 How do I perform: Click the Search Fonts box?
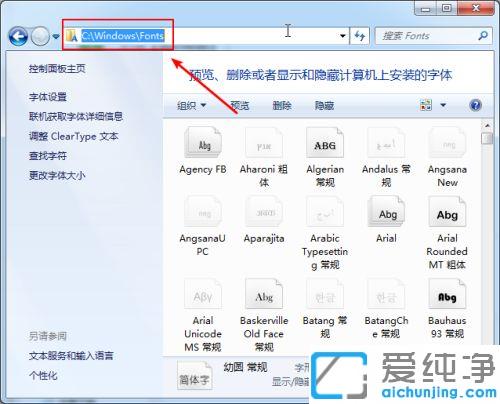pyautogui.click(x=433, y=36)
